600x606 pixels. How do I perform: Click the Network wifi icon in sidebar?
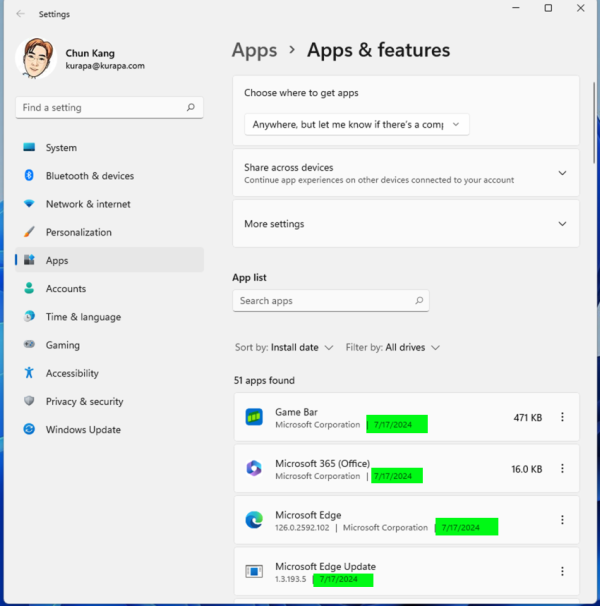(29, 203)
